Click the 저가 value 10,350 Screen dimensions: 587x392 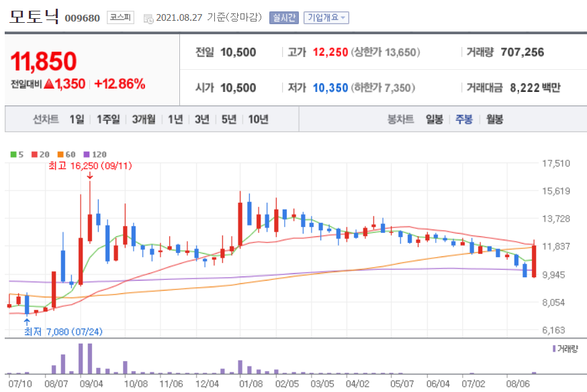pyautogui.click(x=330, y=88)
